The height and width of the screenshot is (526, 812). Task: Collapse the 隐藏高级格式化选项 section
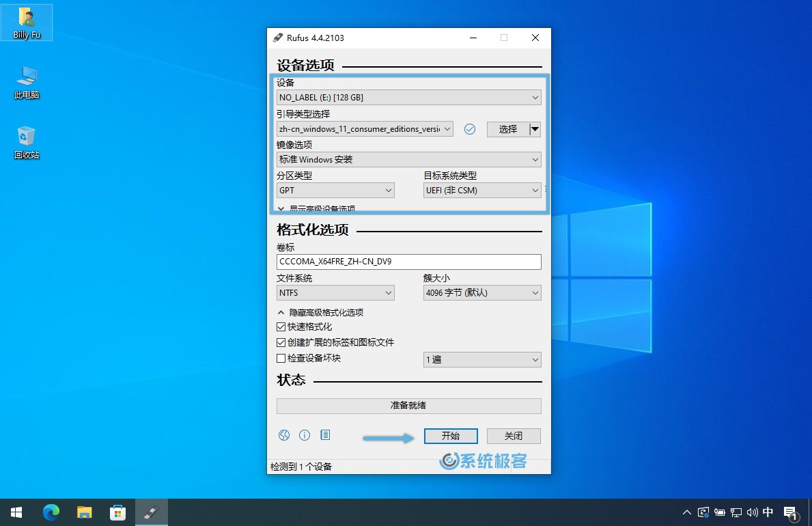(322, 312)
